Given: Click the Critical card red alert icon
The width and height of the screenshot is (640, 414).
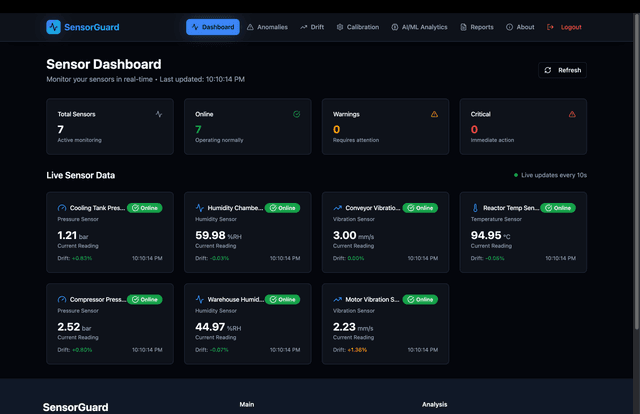Looking at the screenshot, I should point(572,114).
